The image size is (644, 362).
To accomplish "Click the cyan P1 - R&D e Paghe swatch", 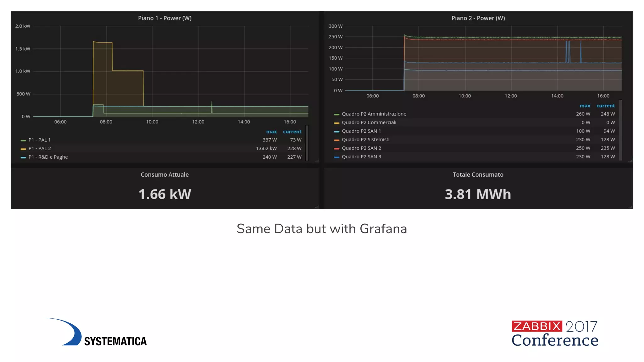I will (23, 157).
